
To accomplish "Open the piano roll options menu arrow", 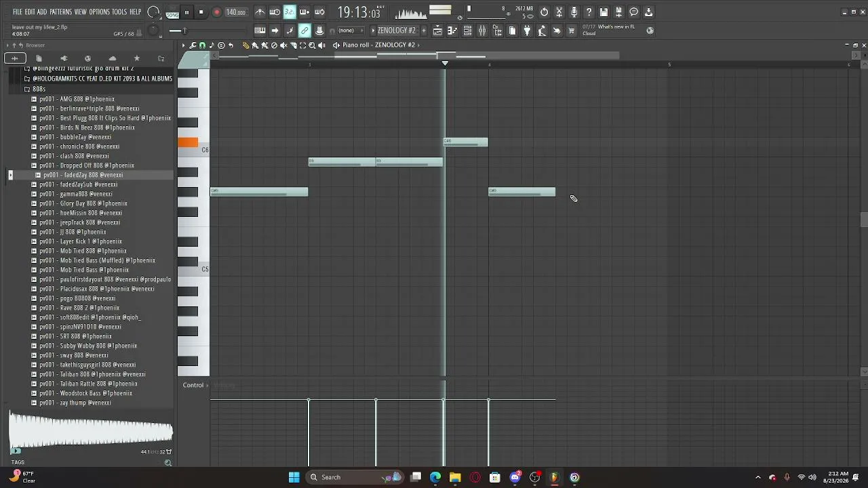I will pyautogui.click(x=183, y=45).
